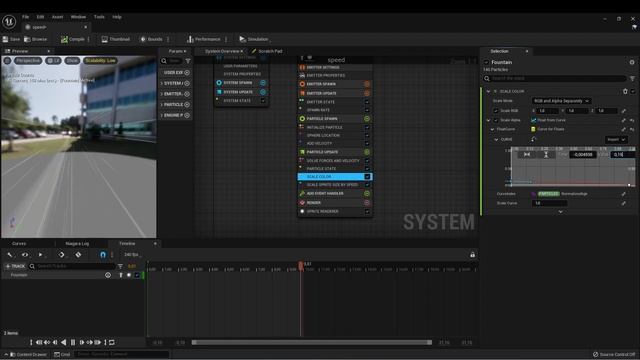Open the Window menu
The image size is (640, 360).
(x=78, y=17)
